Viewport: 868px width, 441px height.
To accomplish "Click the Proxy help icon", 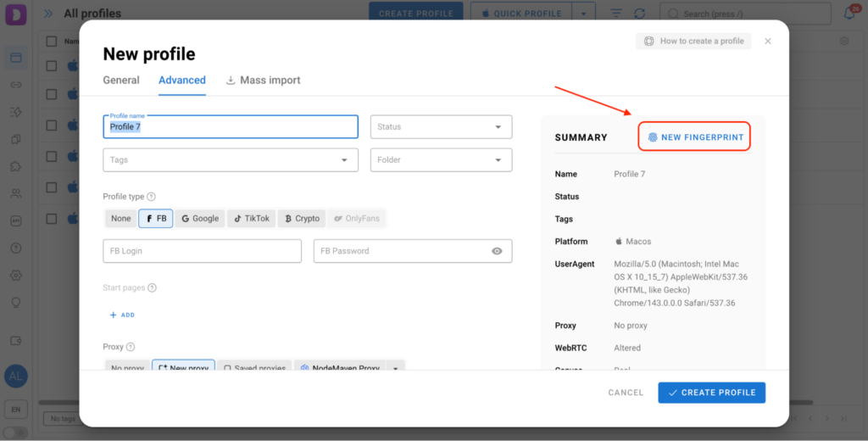I will 131,347.
